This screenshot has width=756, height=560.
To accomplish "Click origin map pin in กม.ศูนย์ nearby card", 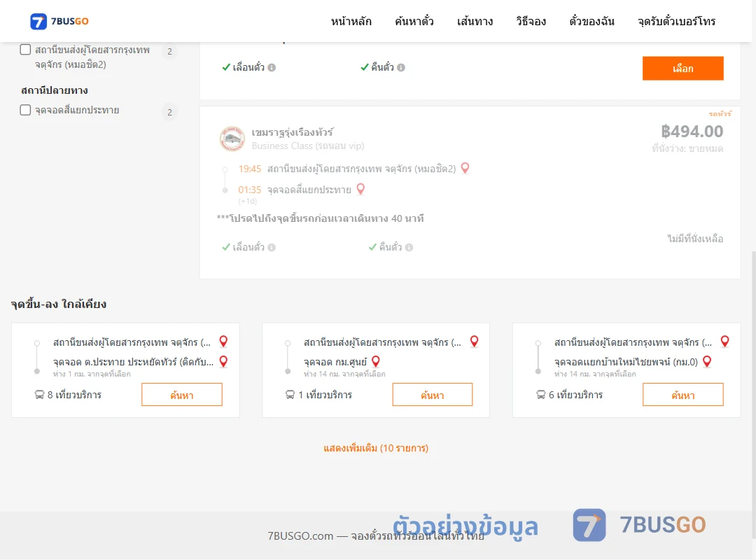I will point(475,342).
